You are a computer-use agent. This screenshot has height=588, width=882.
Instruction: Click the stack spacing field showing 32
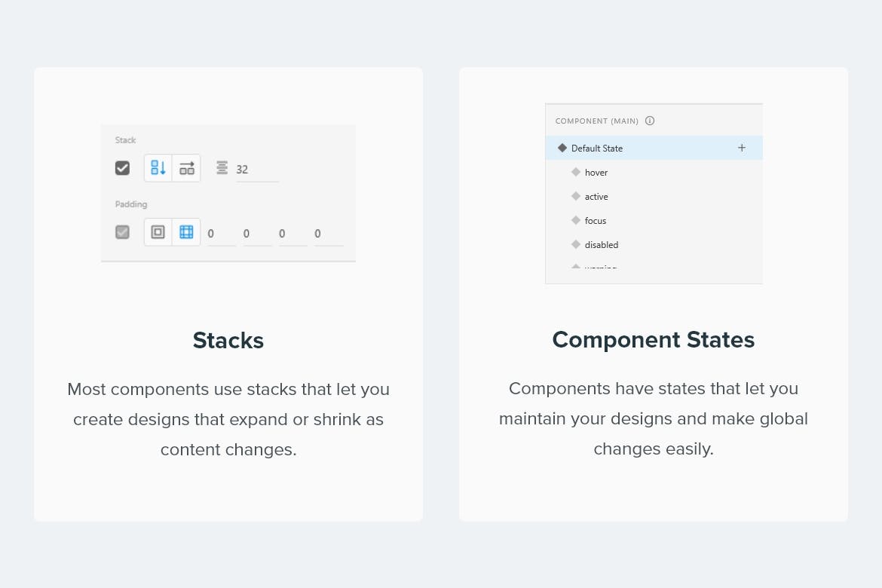coord(255,170)
